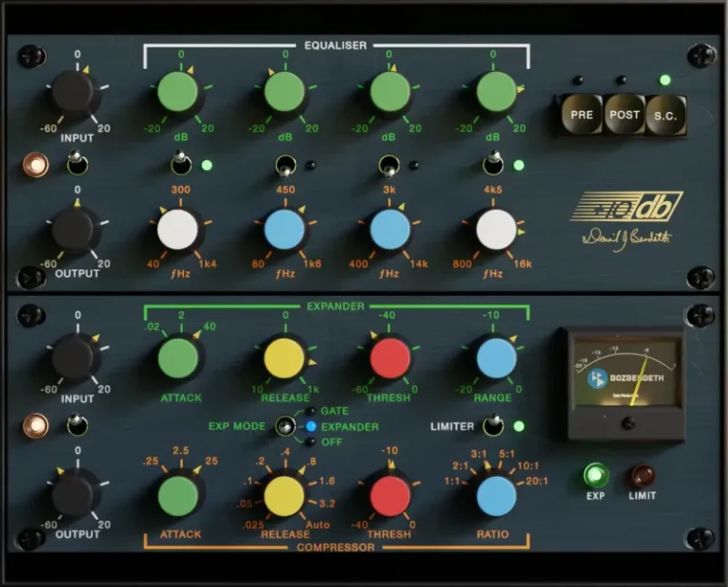The image size is (728, 587).
Task: Click the dynamics power indicator lamp
Action: coord(36,426)
